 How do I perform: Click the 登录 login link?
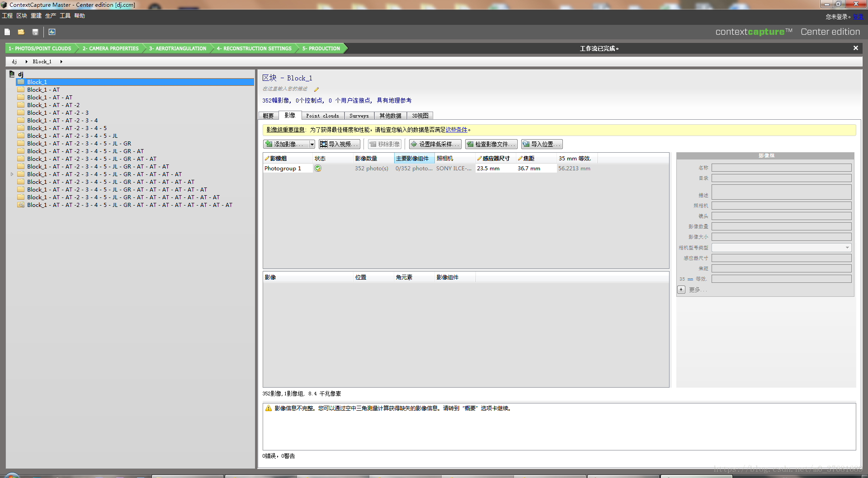[x=859, y=17]
